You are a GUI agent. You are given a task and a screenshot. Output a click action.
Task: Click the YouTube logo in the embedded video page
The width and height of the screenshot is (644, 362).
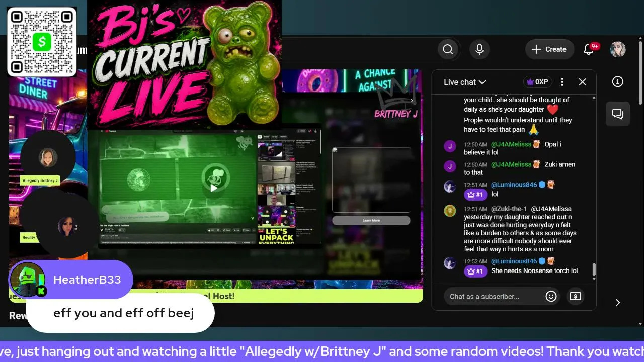point(110,131)
